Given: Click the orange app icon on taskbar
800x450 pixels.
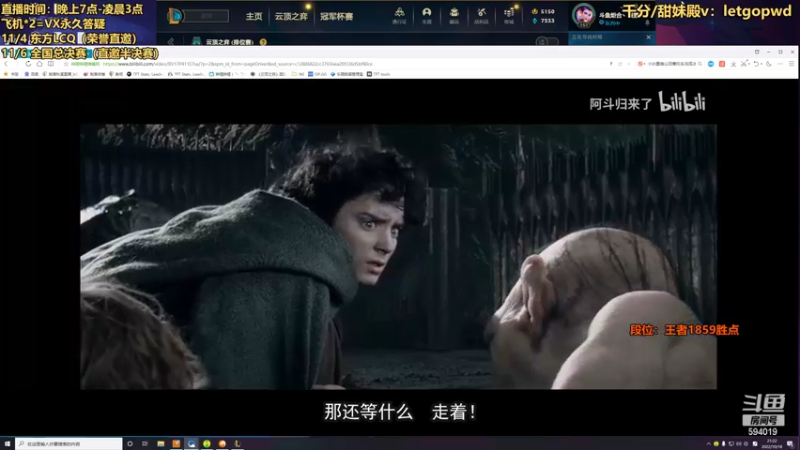Looking at the screenshot, I should [176, 444].
